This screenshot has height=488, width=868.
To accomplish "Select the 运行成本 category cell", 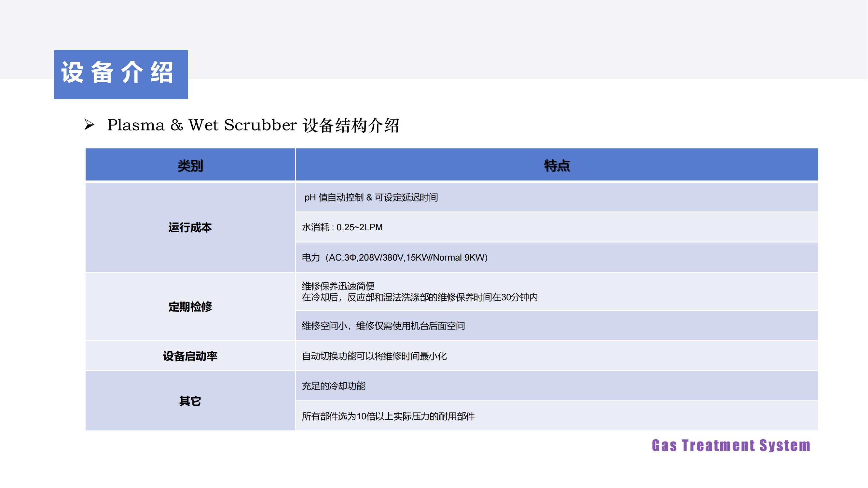I will tap(190, 228).
